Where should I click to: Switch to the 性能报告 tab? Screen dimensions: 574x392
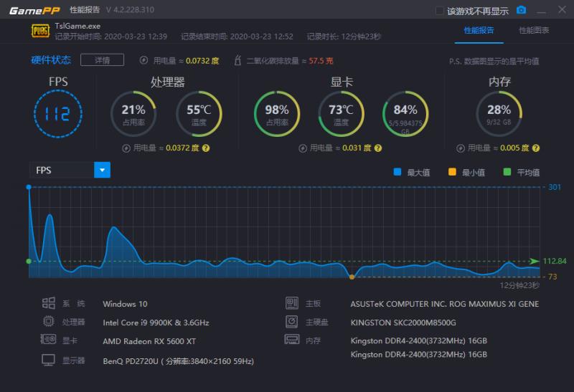coord(479,30)
